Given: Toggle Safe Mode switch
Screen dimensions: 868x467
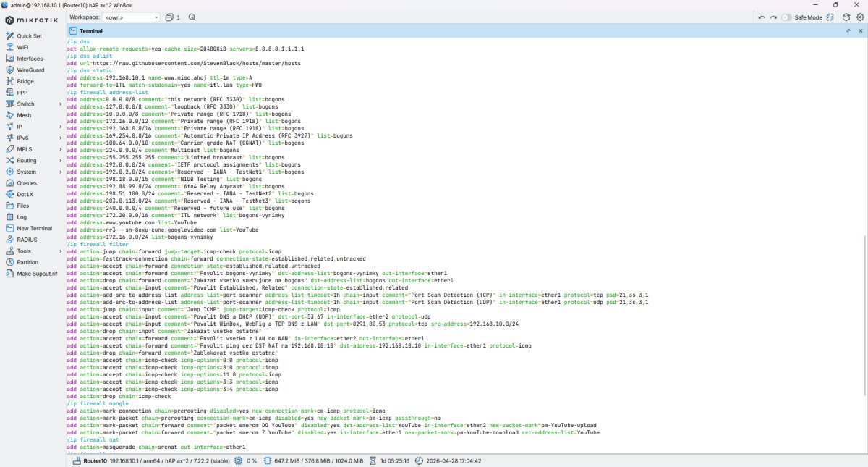Looking at the screenshot, I should click(x=786, y=17).
